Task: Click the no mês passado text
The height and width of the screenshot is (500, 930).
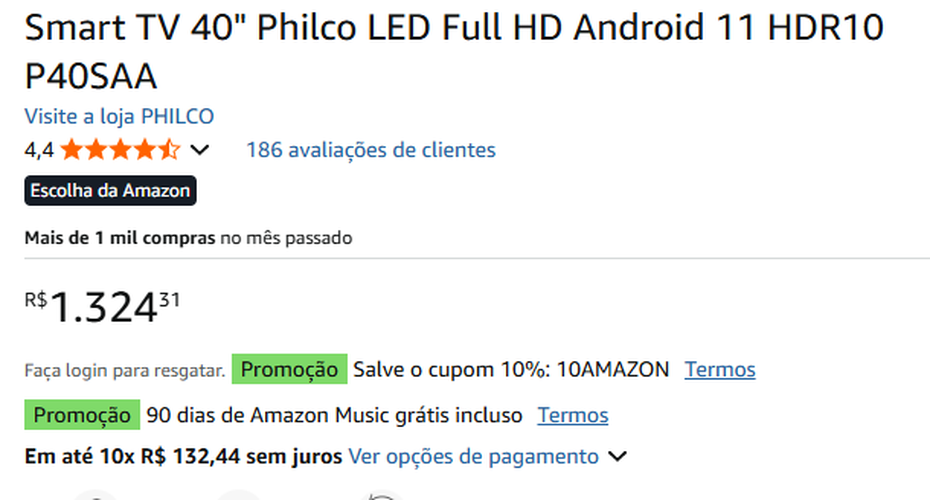Action: pos(286,238)
